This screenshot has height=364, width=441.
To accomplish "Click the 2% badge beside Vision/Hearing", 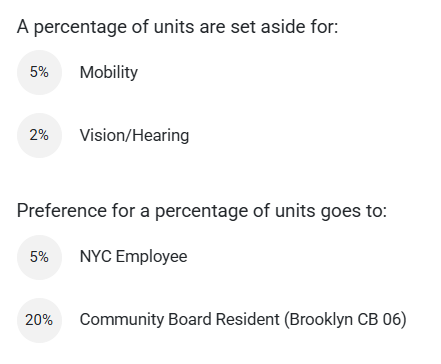I will [x=39, y=135].
